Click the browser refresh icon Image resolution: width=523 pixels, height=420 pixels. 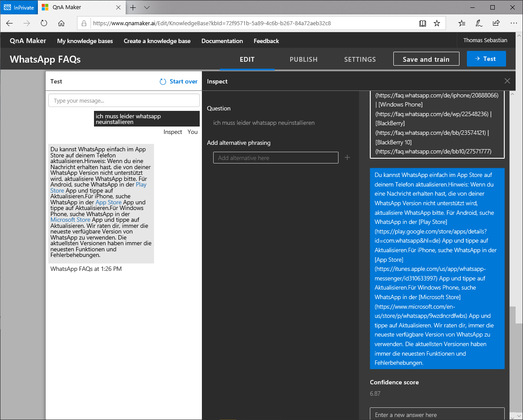click(44, 23)
